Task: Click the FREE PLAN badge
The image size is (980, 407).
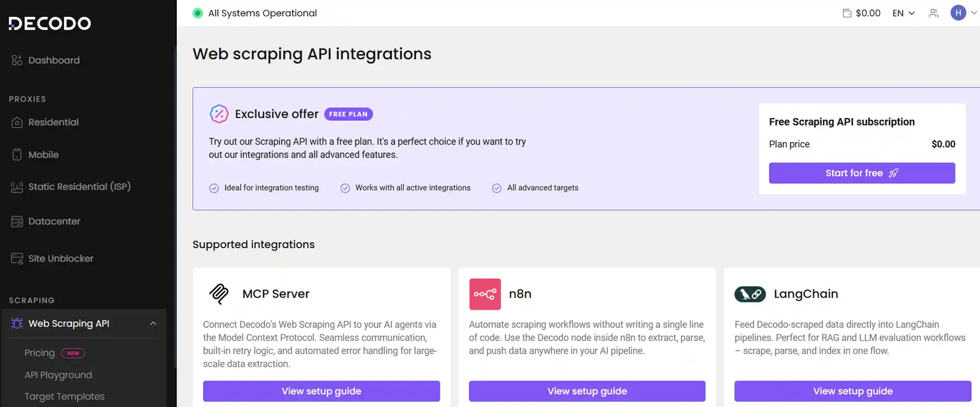Action: 348,114
